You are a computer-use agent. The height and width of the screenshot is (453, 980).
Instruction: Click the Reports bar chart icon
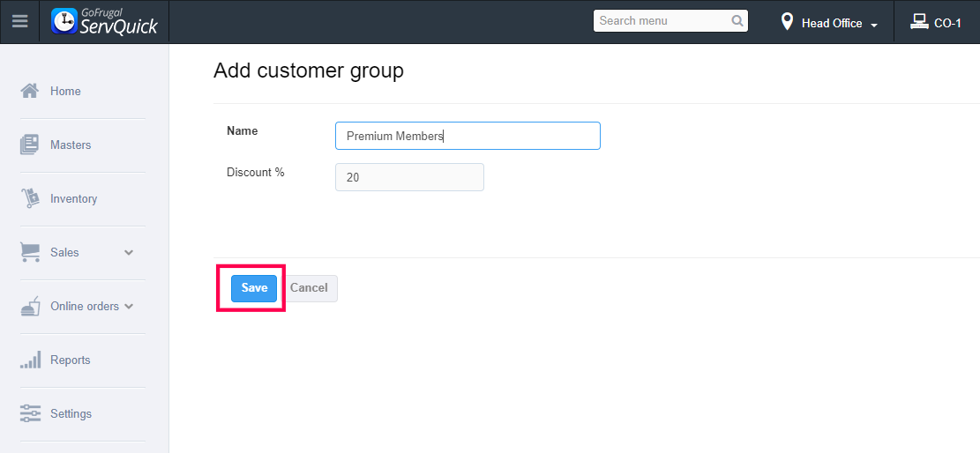[30, 360]
